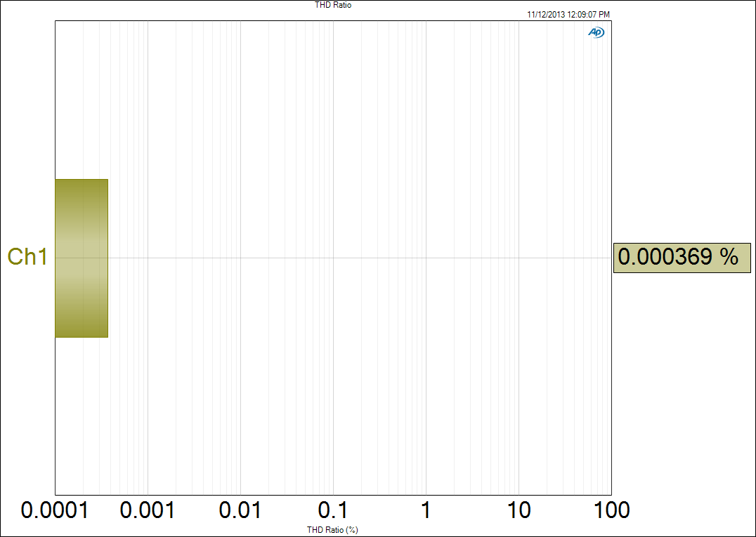Screen dimensions: 756x537
Task: Click the axis label 100
Action: (611, 510)
